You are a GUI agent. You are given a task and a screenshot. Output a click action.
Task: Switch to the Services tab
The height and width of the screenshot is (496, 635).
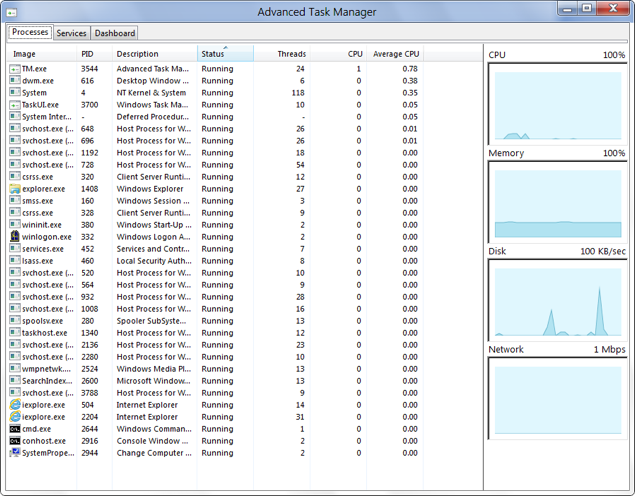[x=71, y=33]
